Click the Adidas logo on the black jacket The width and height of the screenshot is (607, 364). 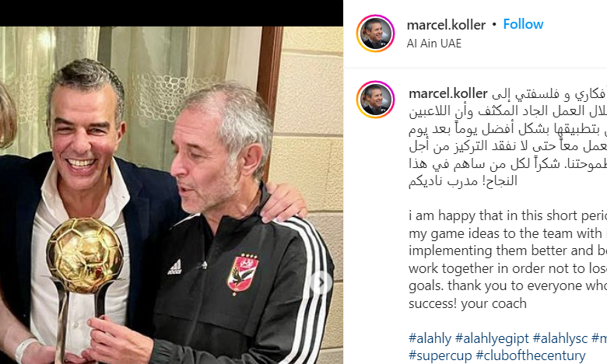[x=174, y=268]
